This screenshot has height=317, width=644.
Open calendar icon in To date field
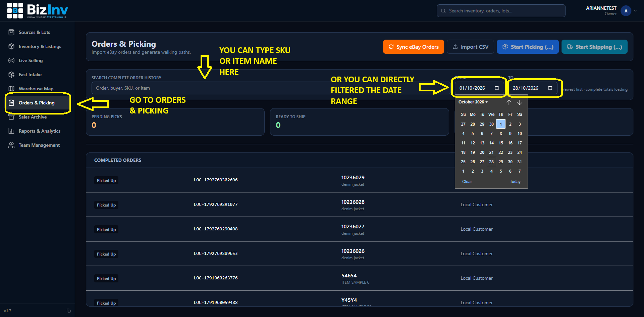(x=550, y=88)
